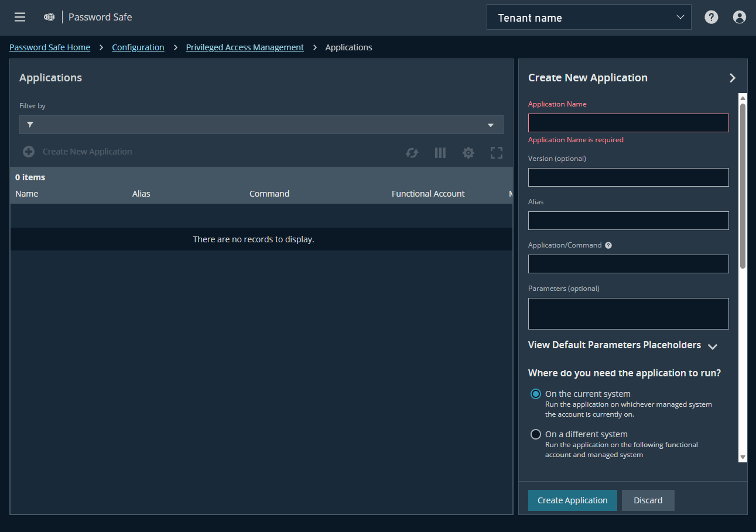The image size is (756, 532).
Task: Open the hamburger navigation menu
Action: (x=19, y=17)
